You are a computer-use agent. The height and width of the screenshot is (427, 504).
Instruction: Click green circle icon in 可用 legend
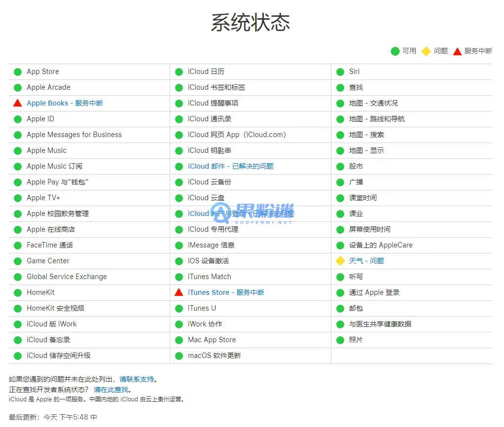click(395, 51)
